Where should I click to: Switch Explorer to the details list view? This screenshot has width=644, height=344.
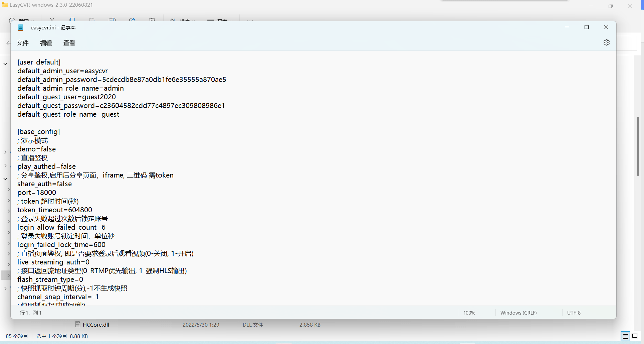(625, 336)
